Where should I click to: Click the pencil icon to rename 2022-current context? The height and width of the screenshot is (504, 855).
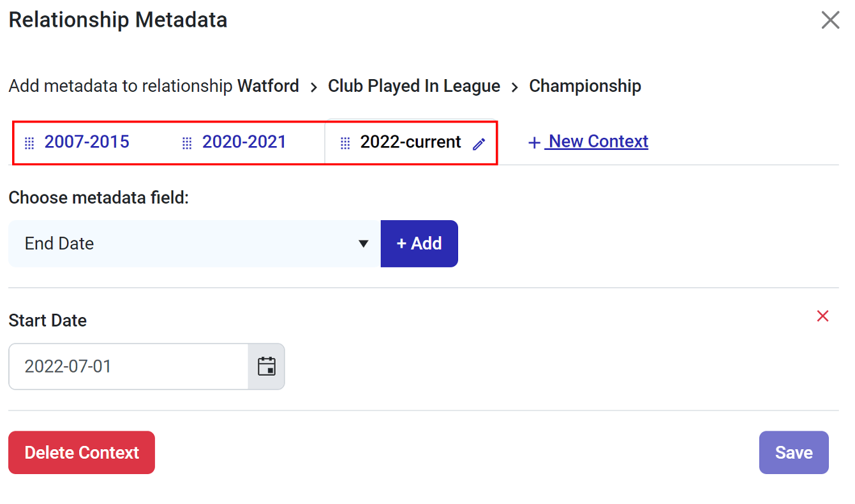[479, 143]
